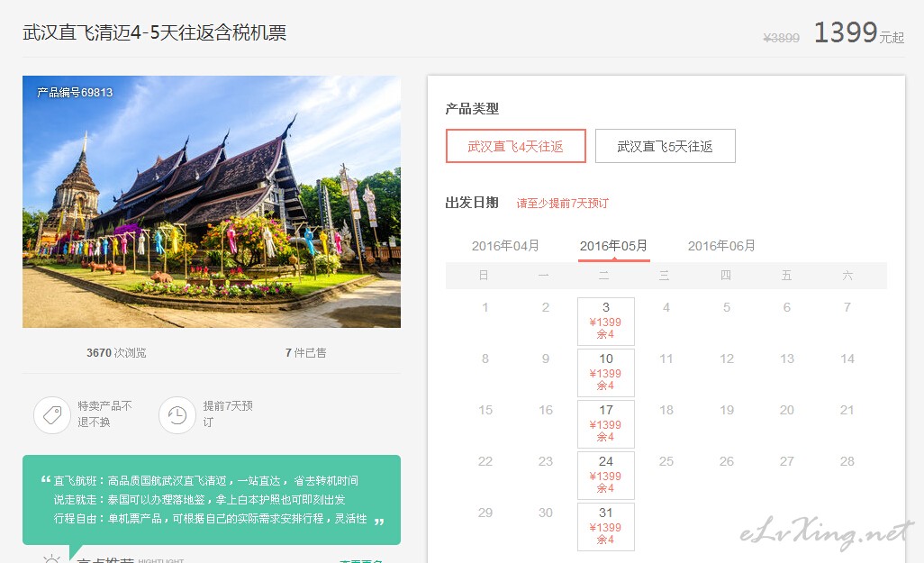This screenshot has height=563, width=924.
Task: Click calendar date 30
Action: click(546, 513)
